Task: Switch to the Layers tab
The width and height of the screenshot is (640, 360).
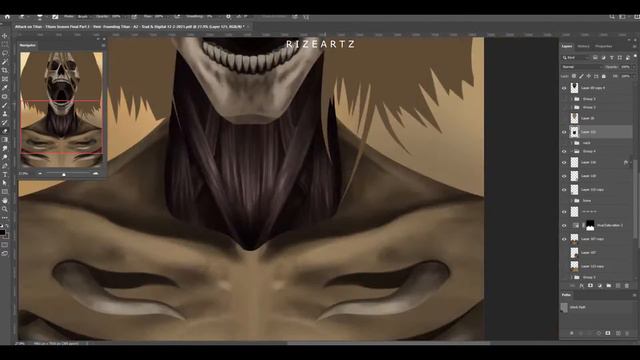Action: 567,46
